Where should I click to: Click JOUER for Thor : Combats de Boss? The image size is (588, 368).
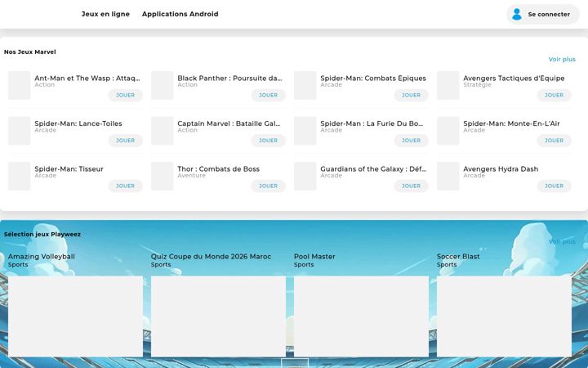[x=268, y=186]
